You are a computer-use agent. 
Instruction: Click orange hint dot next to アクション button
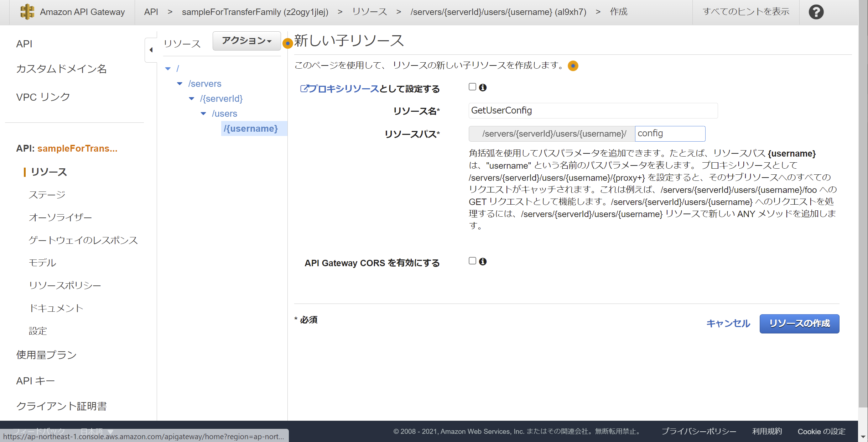click(287, 44)
